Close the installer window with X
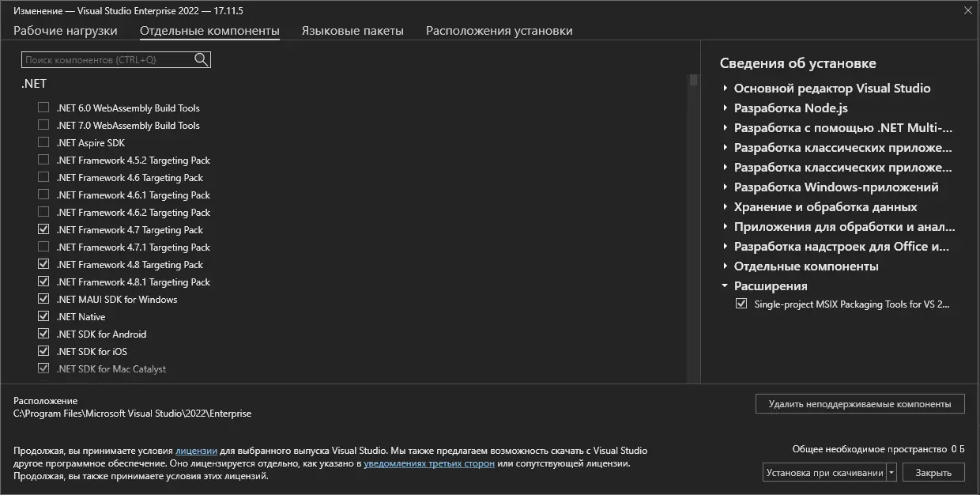Screen dimensions: 980x495 click(967, 10)
